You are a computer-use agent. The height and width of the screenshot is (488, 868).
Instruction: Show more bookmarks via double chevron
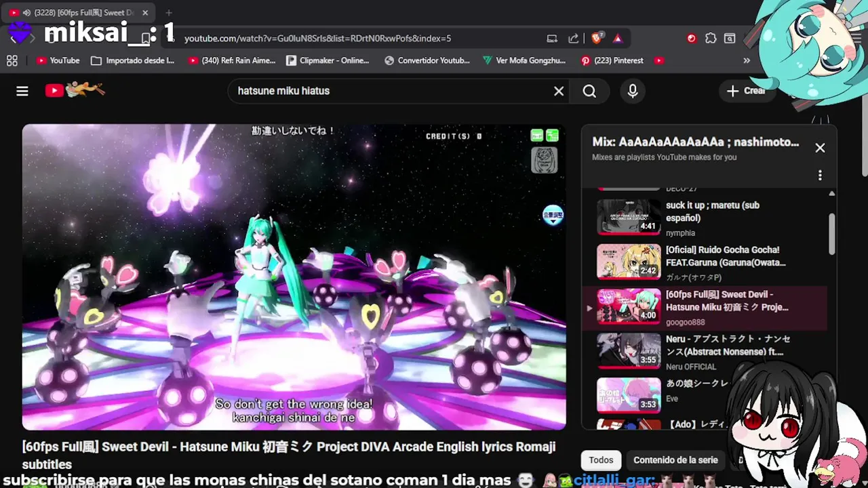click(x=747, y=60)
